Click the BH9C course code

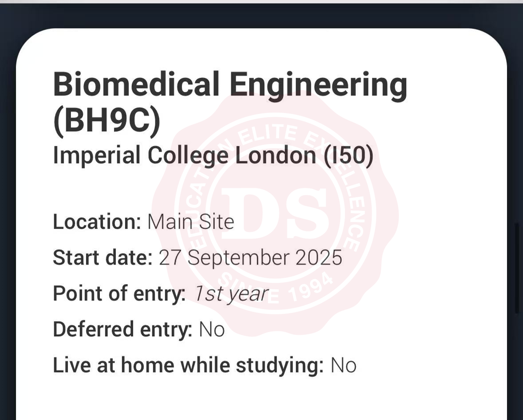(107, 121)
